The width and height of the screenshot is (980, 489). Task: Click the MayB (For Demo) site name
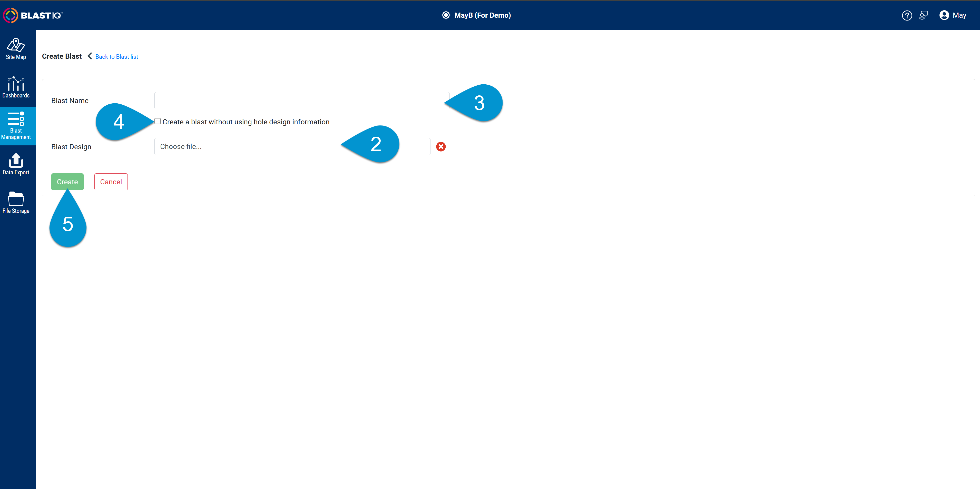(482, 15)
